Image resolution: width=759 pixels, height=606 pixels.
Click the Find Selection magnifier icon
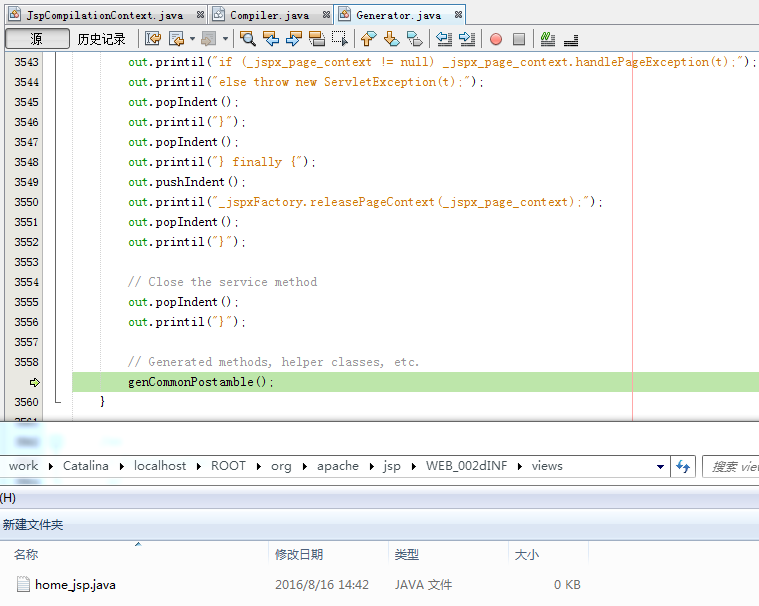pos(248,39)
